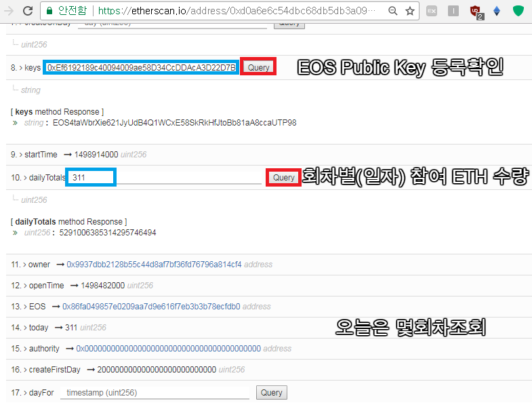Click the startTime value 1498914000
Image resolution: width=532 pixels, height=403 pixels.
(96, 155)
